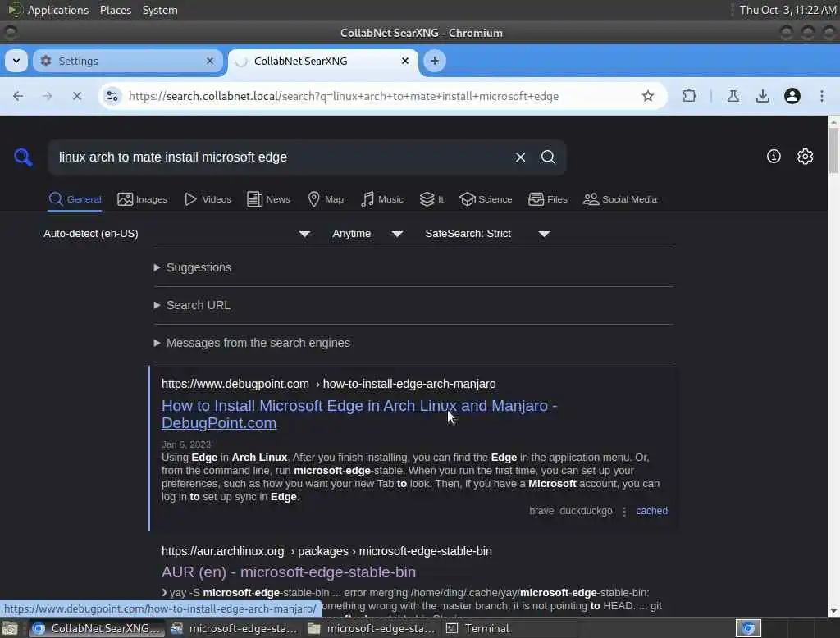The height and width of the screenshot is (638, 840).
Task: Switch to CollabNet SearXNG taskbar window
Action: (96, 628)
